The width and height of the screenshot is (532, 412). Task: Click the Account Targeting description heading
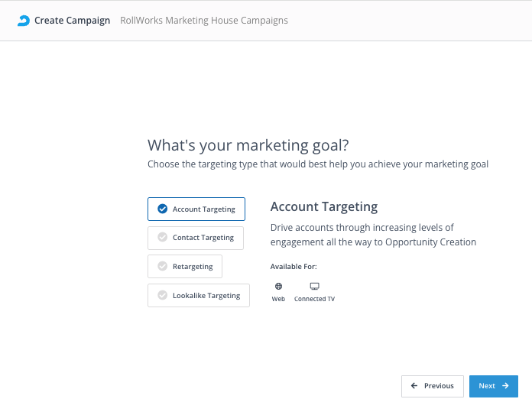[x=324, y=207]
